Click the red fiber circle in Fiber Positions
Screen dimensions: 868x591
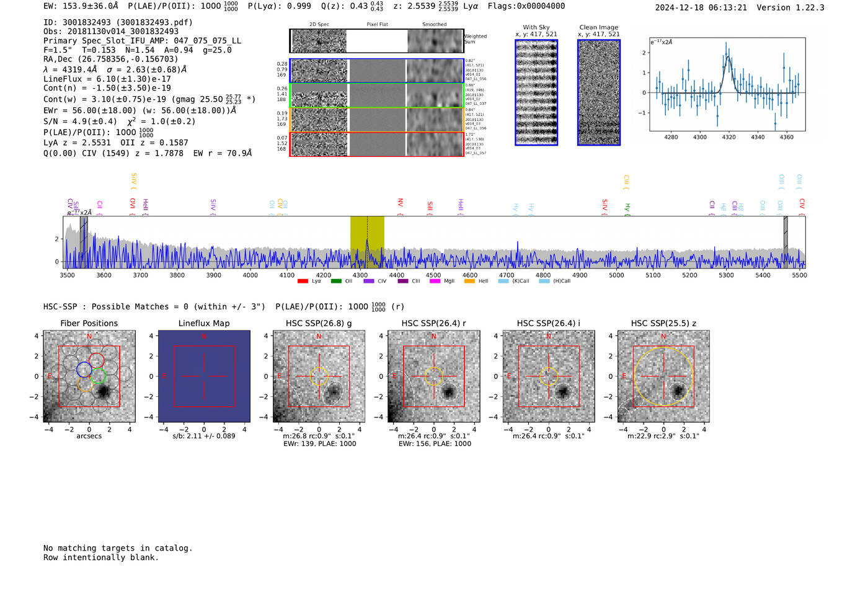coord(96,360)
